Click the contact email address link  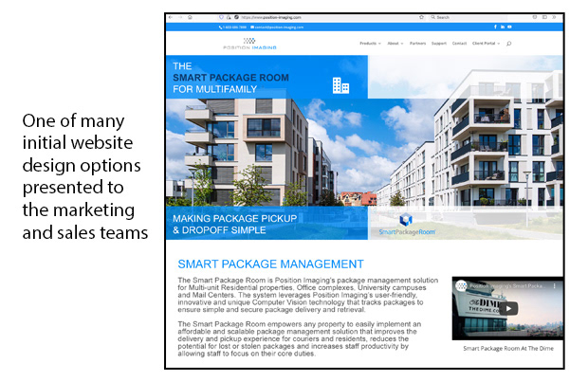(277, 27)
